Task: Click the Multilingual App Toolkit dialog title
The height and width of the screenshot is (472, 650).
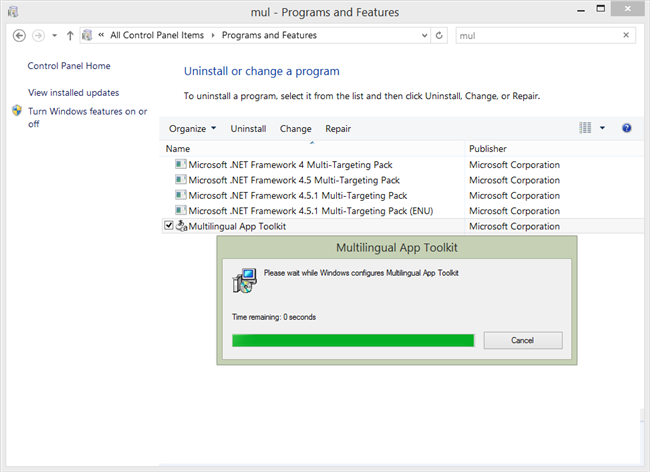Action: (397, 248)
